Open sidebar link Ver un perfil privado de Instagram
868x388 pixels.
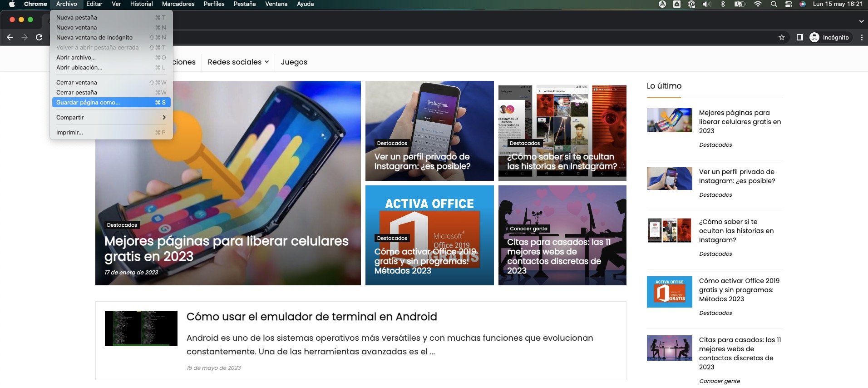pyautogui.click(x=737, y=176)
